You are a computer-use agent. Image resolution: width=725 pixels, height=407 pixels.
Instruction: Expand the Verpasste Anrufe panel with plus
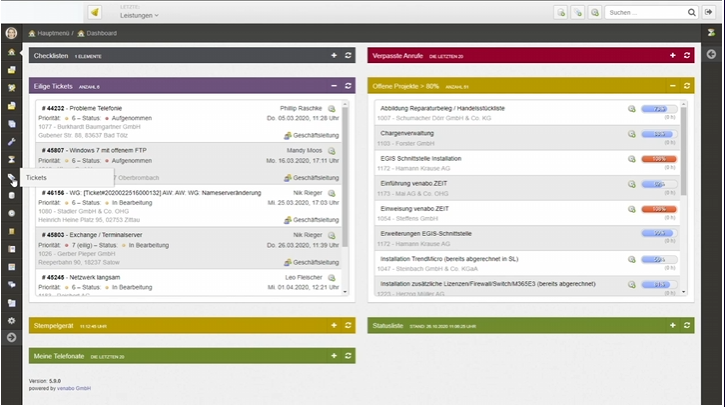click(x=673, y=56)
